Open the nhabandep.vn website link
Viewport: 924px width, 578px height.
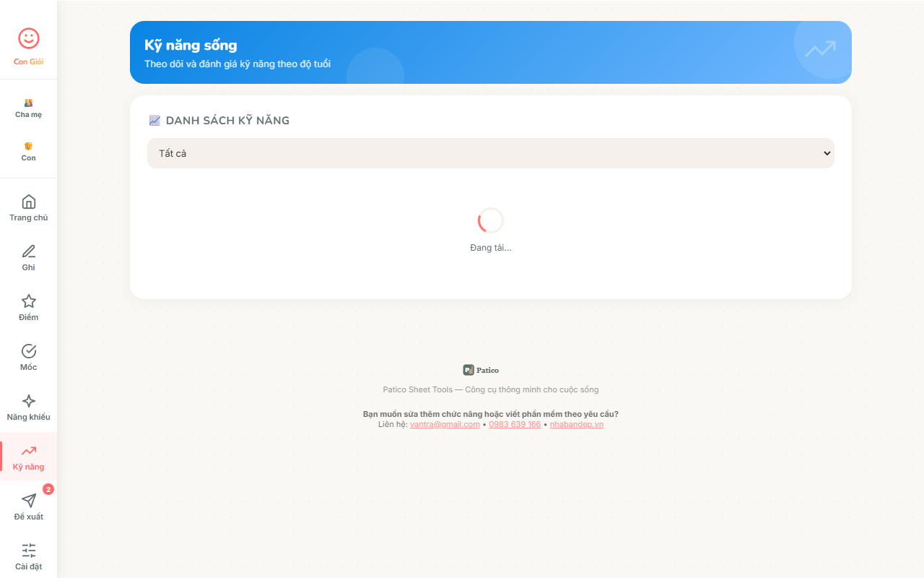576,424
